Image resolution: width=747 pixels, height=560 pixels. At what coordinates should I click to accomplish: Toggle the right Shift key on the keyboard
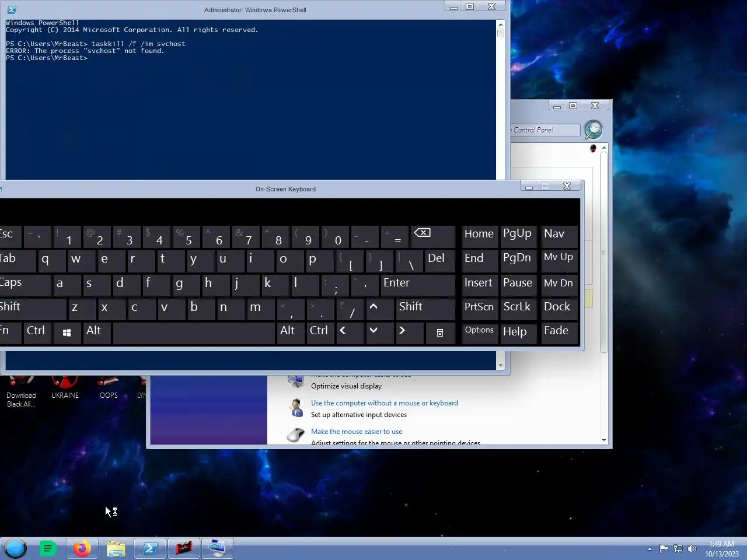point(425,309)
